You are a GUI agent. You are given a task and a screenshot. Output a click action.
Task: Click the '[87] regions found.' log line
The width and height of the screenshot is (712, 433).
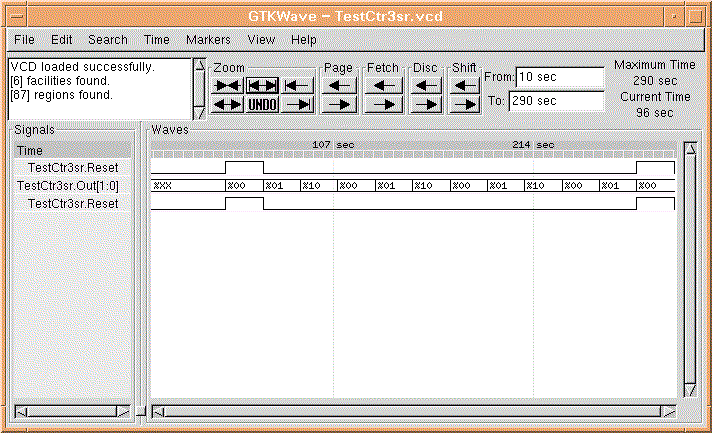[x=61, y=95]
